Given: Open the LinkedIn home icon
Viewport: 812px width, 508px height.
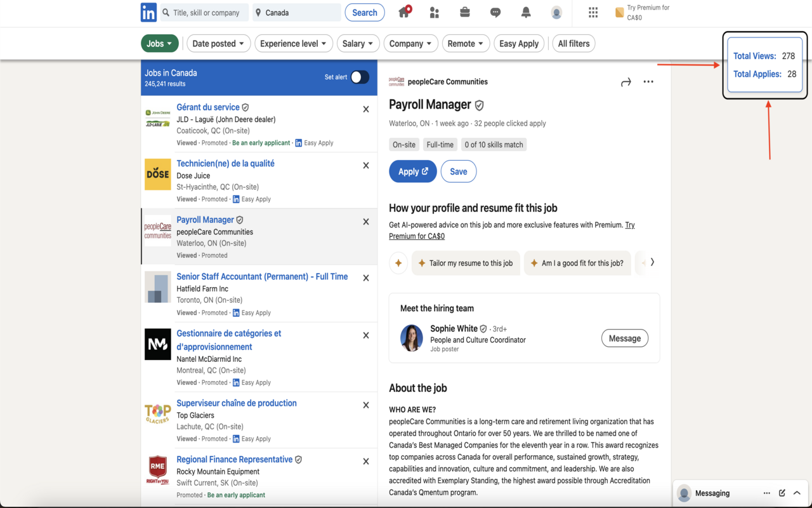Looking at the screenshot, I should pyautogui.click(x=403, y=13).
